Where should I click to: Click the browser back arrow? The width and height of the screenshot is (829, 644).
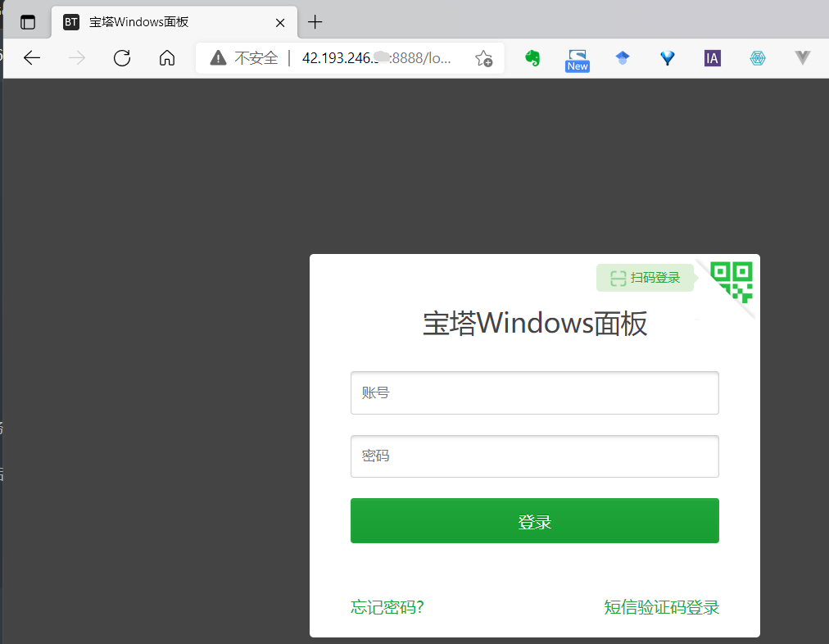(32, 58)
